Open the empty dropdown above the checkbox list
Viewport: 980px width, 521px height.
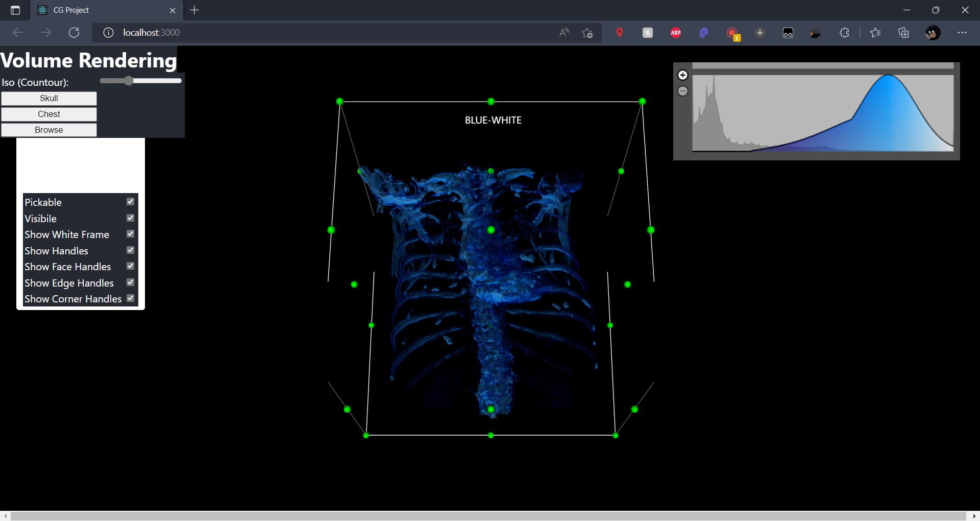[x=80, y=163]
